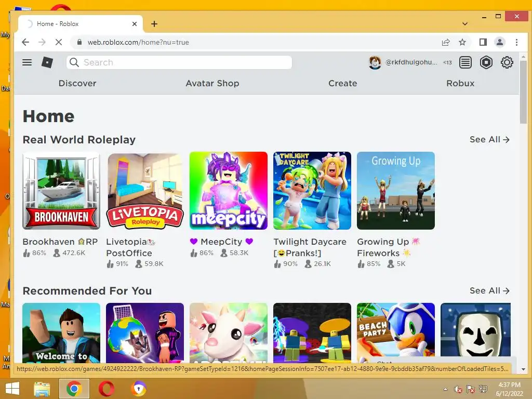Click the search magnifier icon

pyautogui.click(x=74, y=62)
